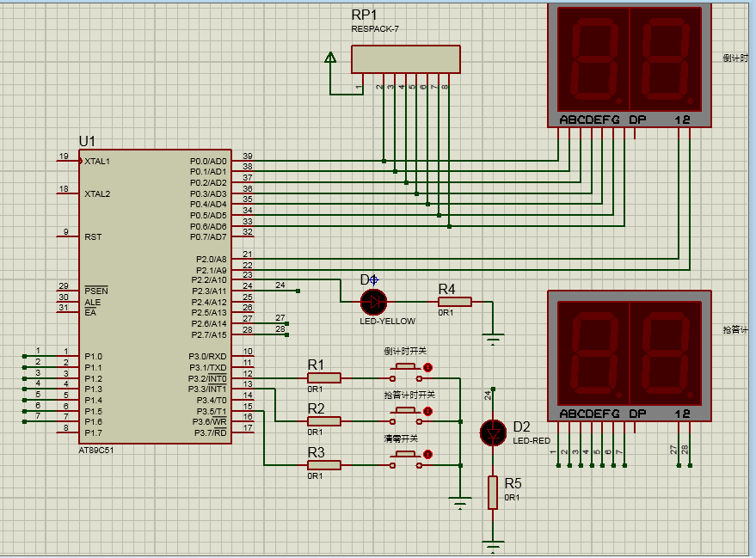Click the 抢答计时开关 label text
The height and width of the screenshot is (558, 756).
pyautogui.click(x=409, y=395)
